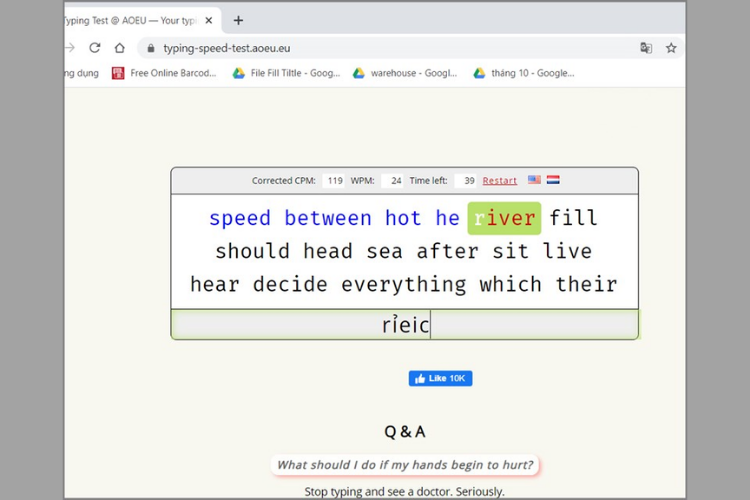Focus the typing input field containing 'rỉeic'

[x=405, y=325]
